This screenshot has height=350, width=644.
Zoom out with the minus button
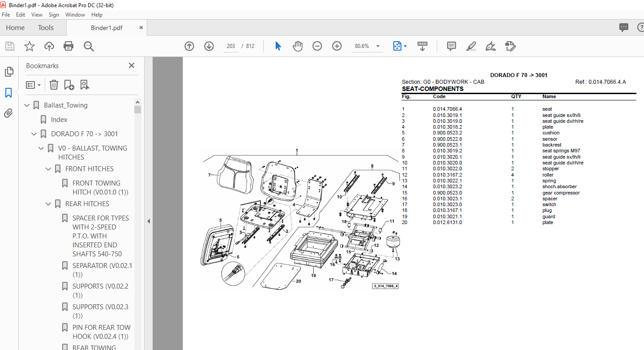pyautogui.click(x=317, y=46)
